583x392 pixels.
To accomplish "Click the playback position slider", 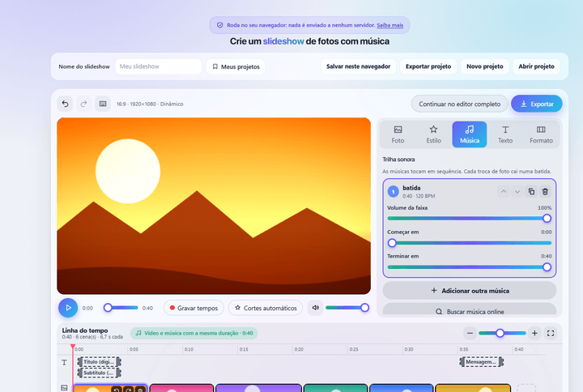I will (x=121, y=308).
